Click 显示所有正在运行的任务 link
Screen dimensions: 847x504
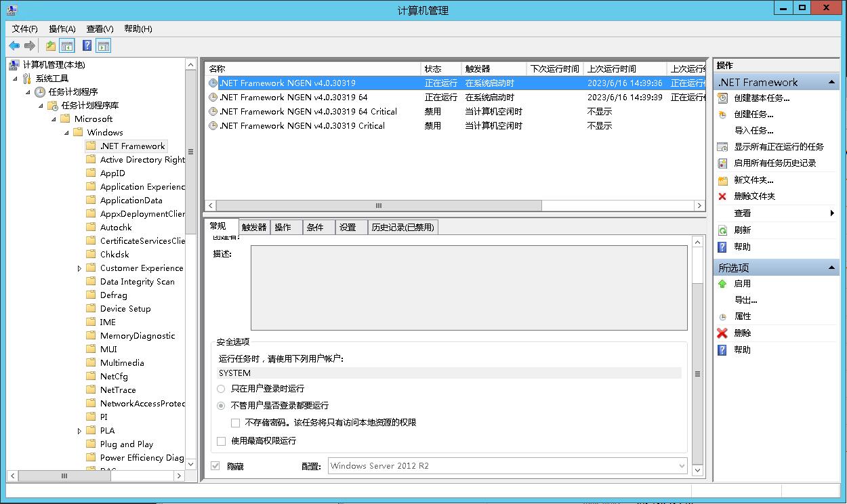pyautogui.click(x=779, y=147)
